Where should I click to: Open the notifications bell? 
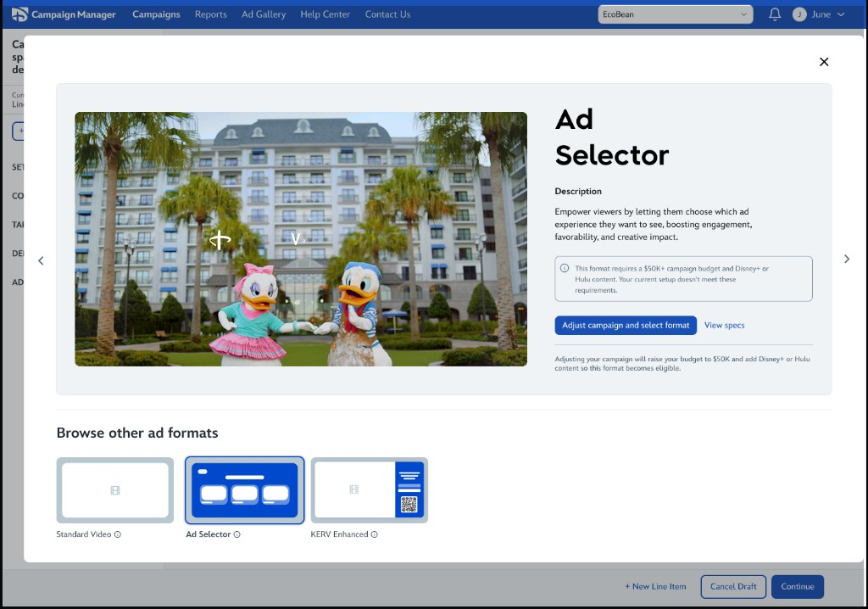coord(775,14)
